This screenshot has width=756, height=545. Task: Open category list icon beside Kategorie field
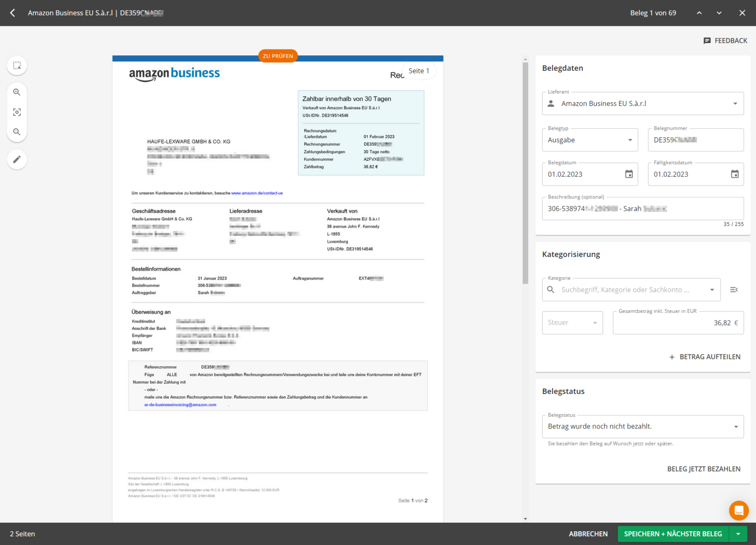pos(734,290)
